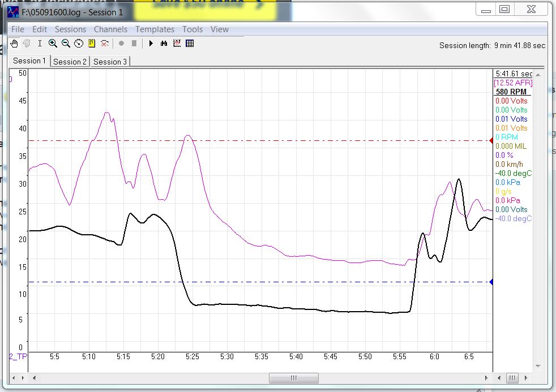Image resolution: width=556 pixels, height=392 pixels.
Task: Open the Tools menu
Action: pyautogui.click(x=192, y=29)
